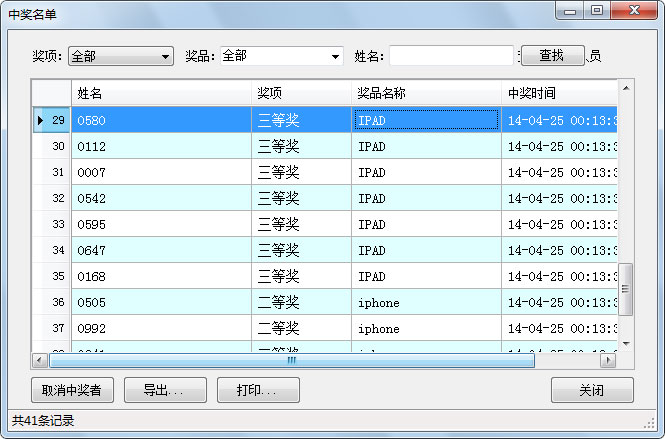Click the vertical scrollbar thumb
Image resolution: width=665 pixels, height=439 pixels.
626,289
